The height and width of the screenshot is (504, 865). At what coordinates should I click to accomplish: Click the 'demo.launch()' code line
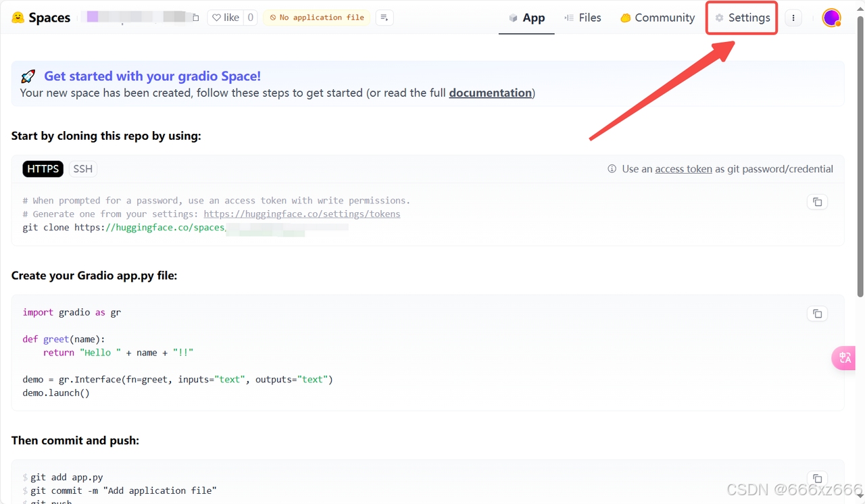[x=56, y=393]
